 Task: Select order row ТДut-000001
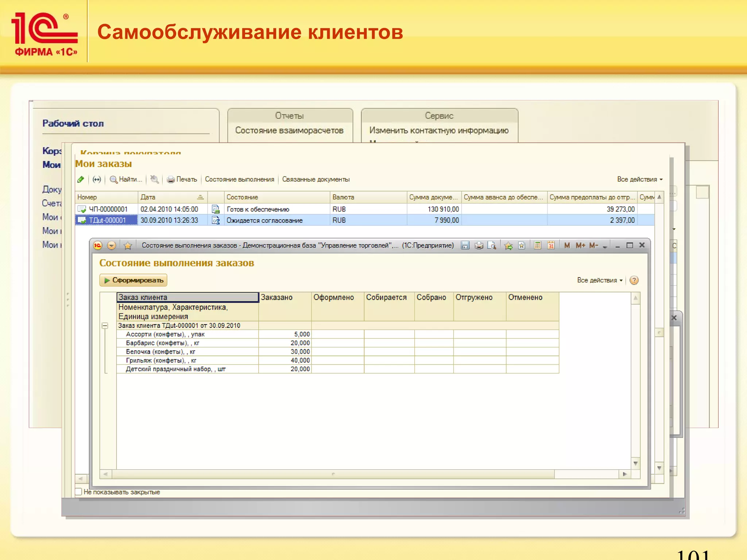[x=365, y=220]
